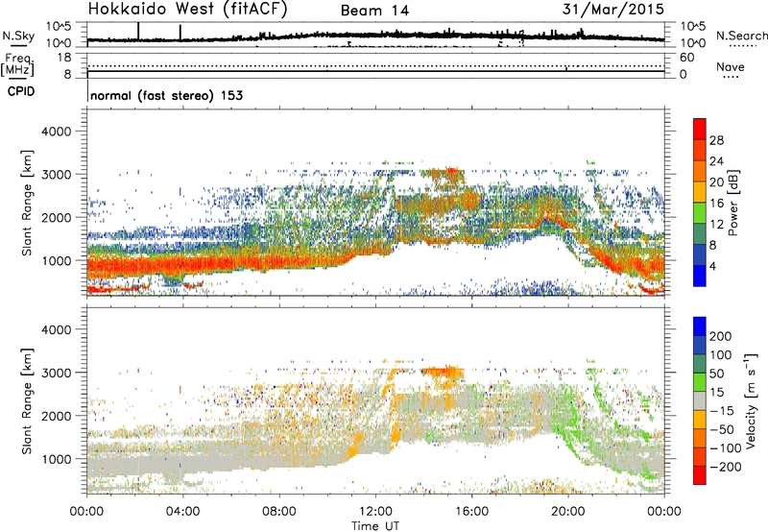
Task: Click 'Slant Range [km]' label of power panel
Action: [27, 203]
